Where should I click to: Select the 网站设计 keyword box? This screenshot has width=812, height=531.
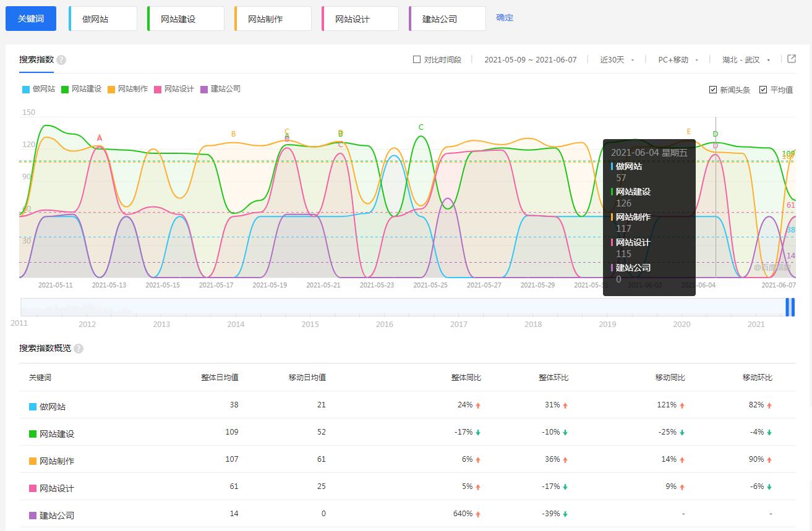[x=360, y=19]
